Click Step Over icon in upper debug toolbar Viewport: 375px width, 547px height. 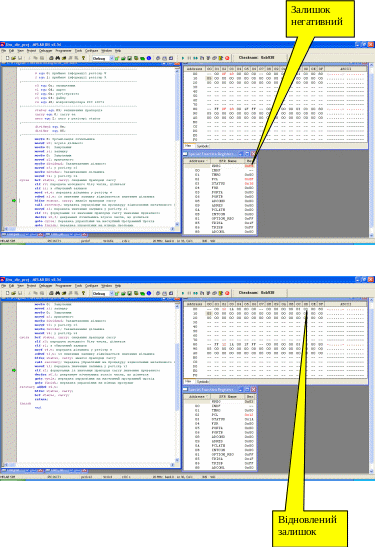pos(208,58)
